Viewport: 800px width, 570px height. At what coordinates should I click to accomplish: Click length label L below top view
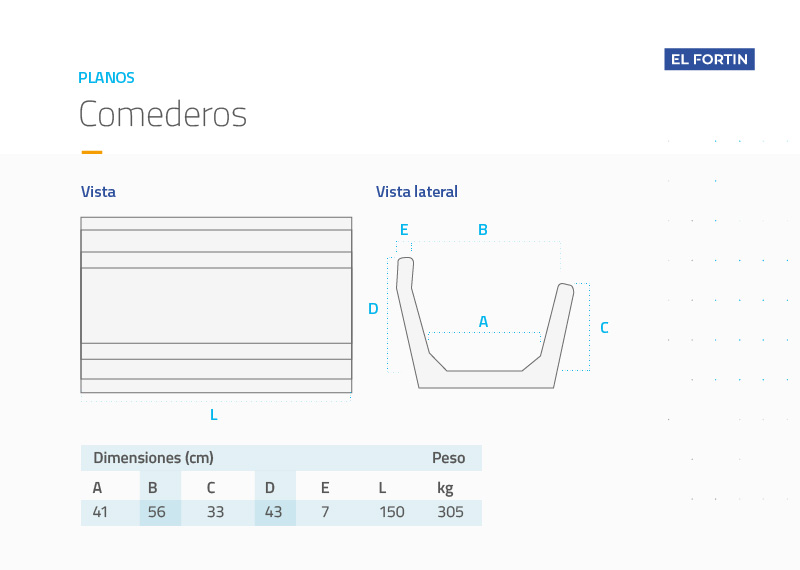(x=214, y=415)
